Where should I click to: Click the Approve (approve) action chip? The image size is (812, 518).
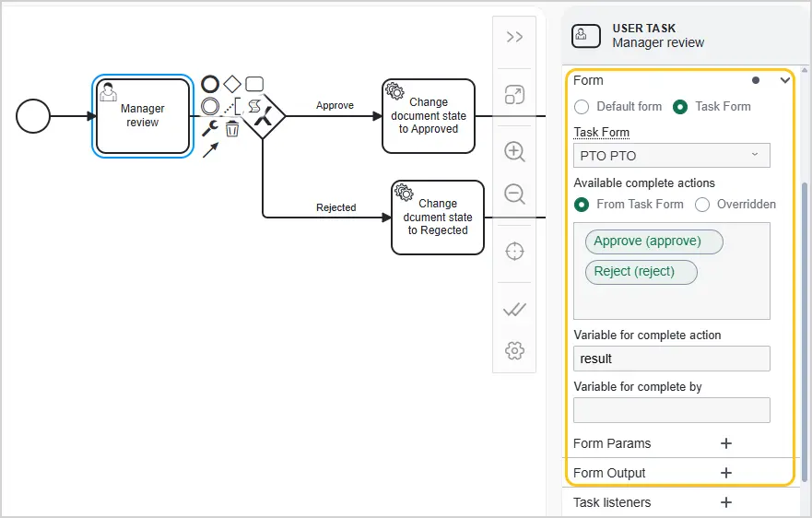pyautogui.click(x=654, y=241)
